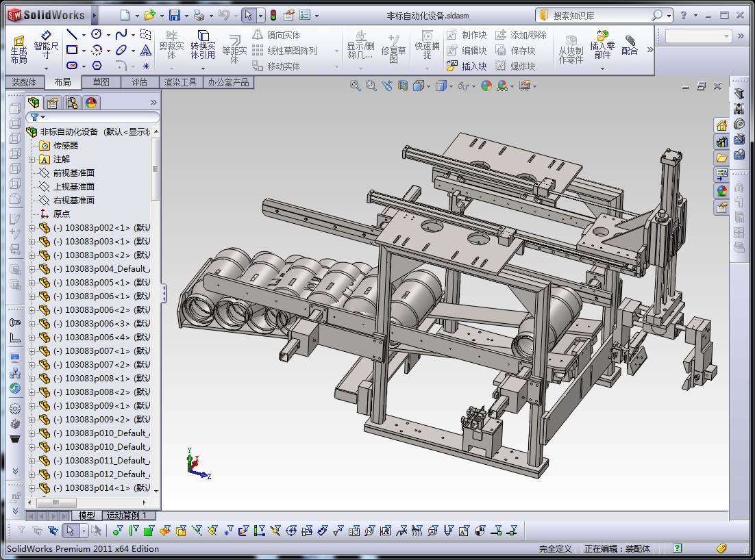Open the 渲染工具 tab

180,82
